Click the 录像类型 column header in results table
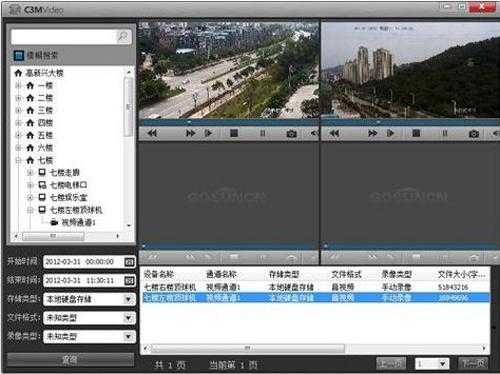The height and width of the screenshot is (374, 500). 396,274
